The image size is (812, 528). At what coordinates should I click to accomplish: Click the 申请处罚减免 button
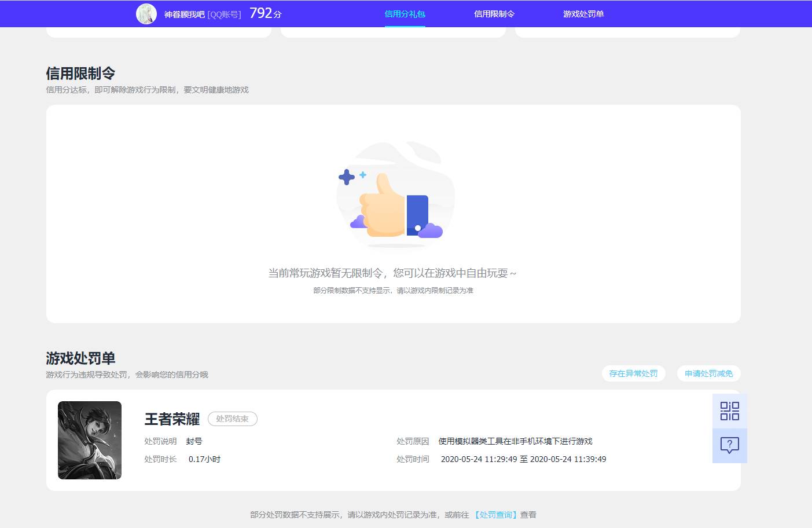708,373
